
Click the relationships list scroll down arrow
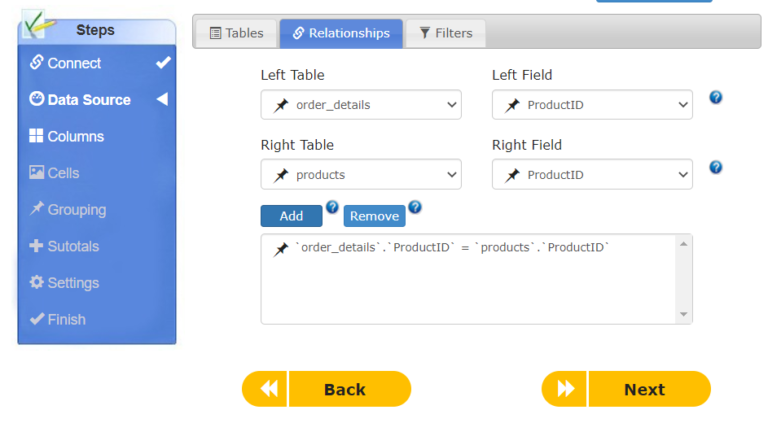(684, 314)
